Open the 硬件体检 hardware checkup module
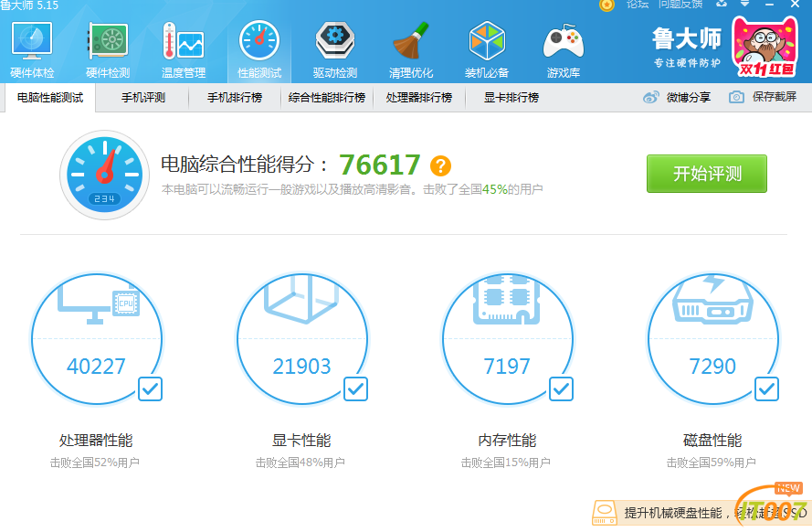The width and height of the screenshot is (812, 532). pos(32,50)
